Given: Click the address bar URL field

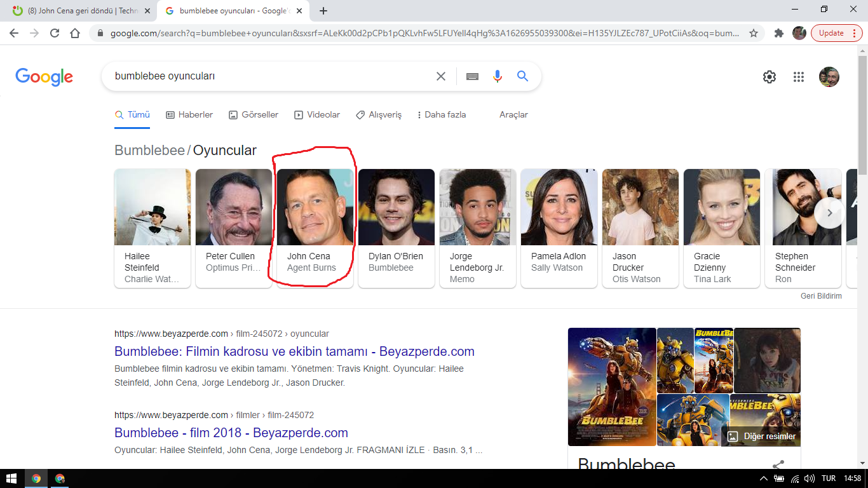Looking at the screenshot, I should click(x=424, y=33).
